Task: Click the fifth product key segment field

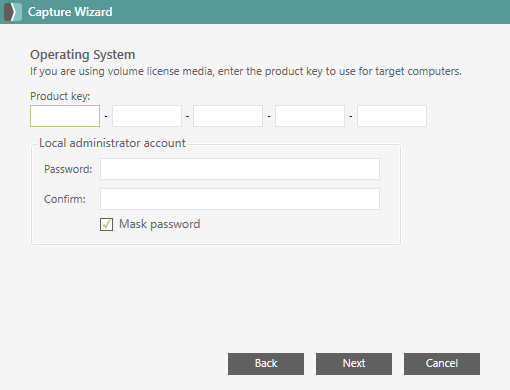Action: (x=392, y=116)
